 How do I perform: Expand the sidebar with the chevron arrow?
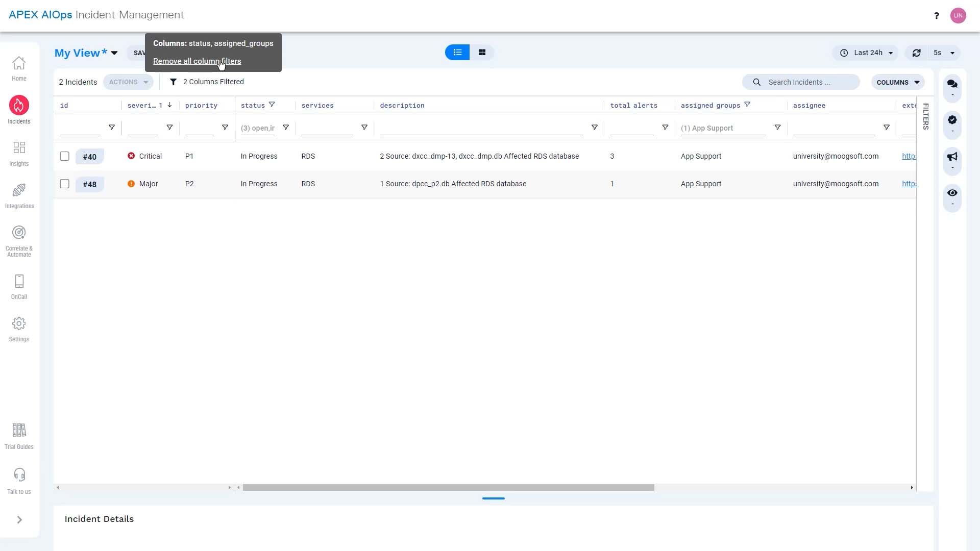(x=19, y=520)
